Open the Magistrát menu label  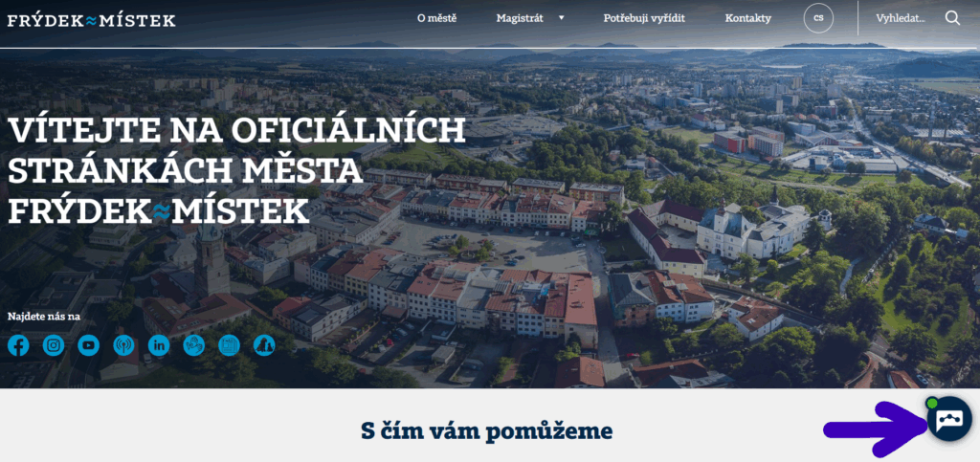[520, 18]
